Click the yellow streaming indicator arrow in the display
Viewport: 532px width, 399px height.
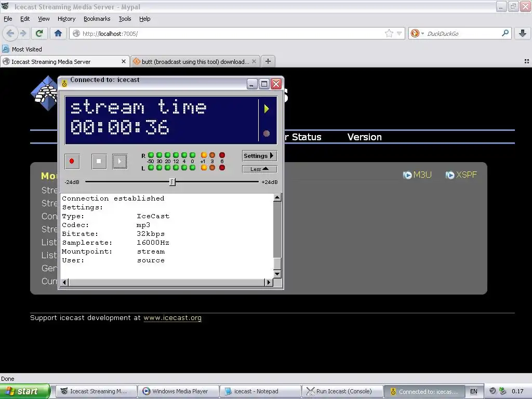pos(267,109)
